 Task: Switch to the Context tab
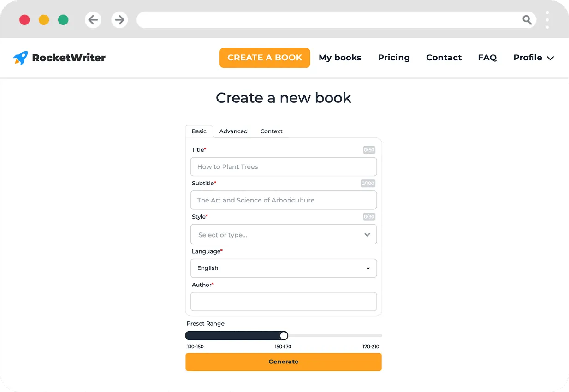point(271,131)
